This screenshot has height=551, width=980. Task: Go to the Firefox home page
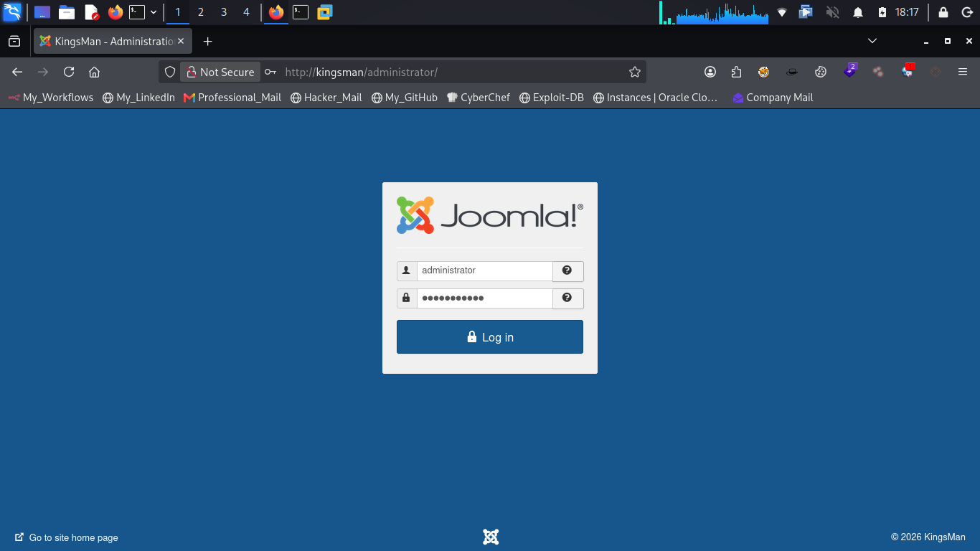[x=94, y=72]
